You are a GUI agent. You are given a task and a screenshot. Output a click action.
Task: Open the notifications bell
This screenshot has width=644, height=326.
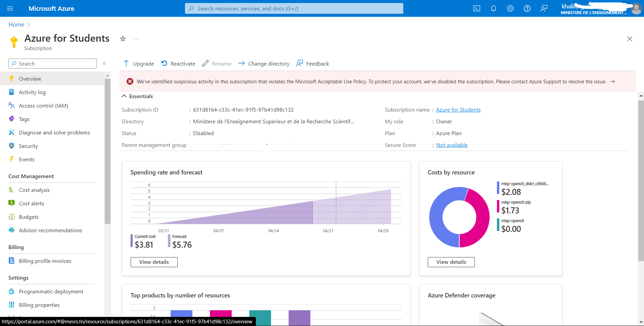[x=494, y=8]
